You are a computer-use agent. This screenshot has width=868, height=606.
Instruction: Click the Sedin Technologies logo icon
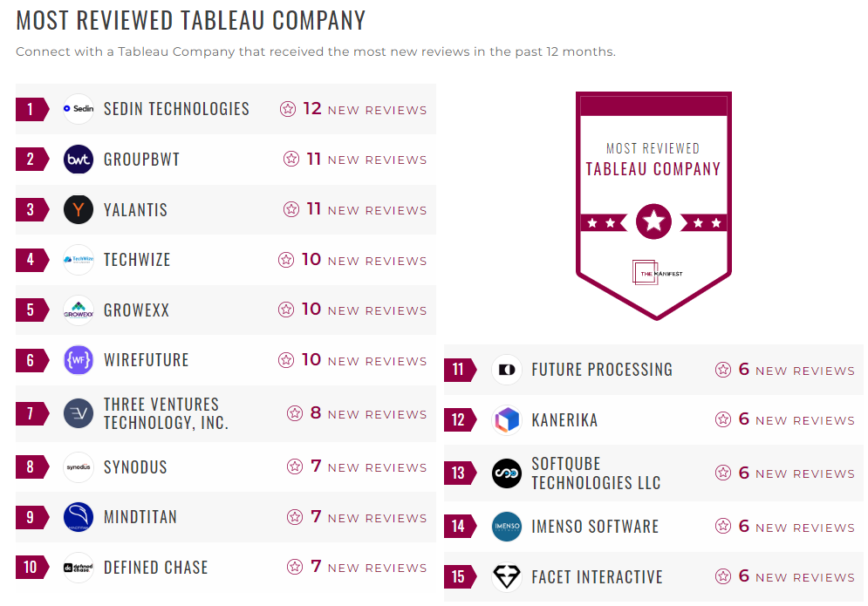[x=79, y=109]
